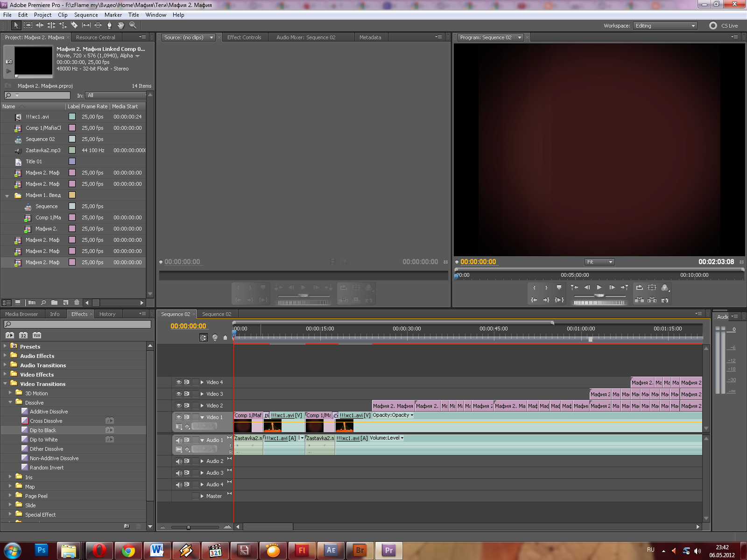This screenshot has width=747, height=560.
Task: Switch to Resource Central tab
Action: [96, 37]
